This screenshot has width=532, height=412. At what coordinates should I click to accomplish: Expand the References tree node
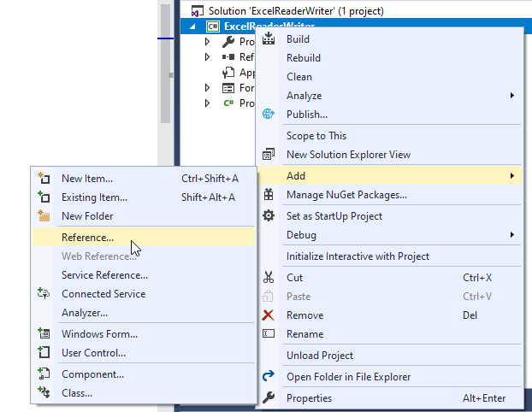pos(208,57)
